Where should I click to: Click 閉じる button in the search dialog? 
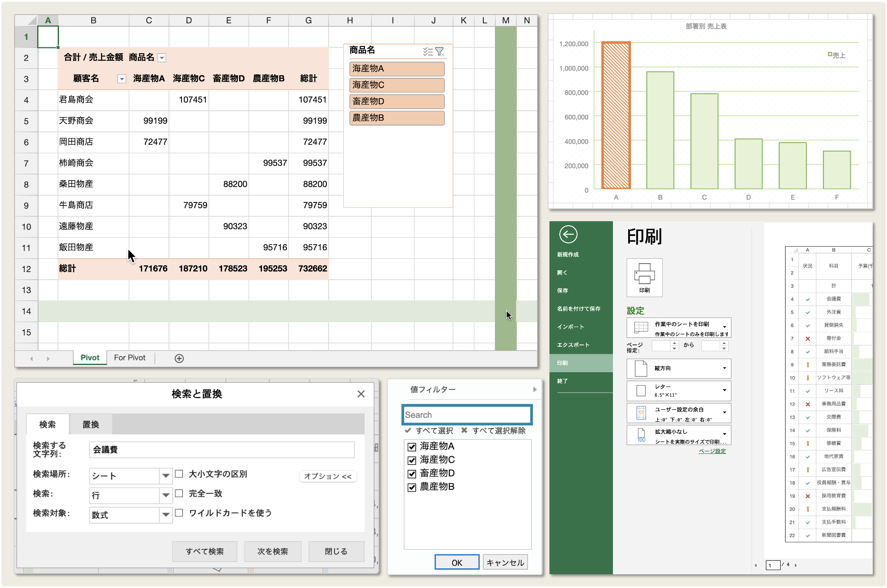pyautogui.click(x=336, y=551)
